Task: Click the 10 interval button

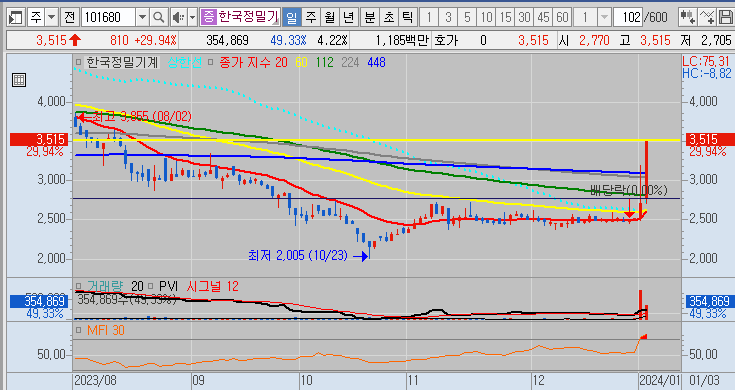Action: tap(486, 18)
